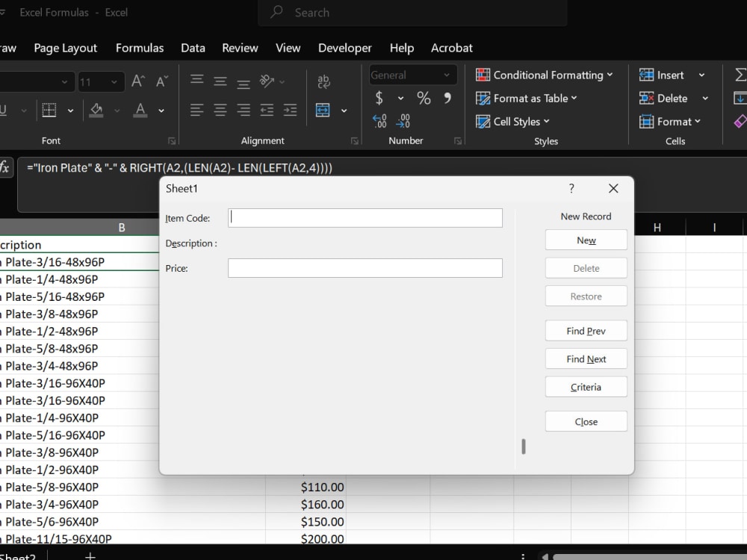The height and width of the screenshot is (560, 747).
Task: Open the General number format dropdown
Action: coord(447,75)
